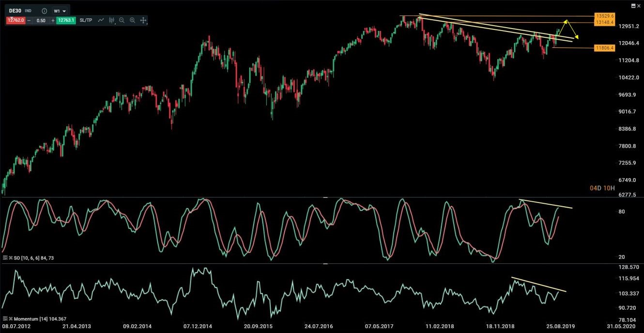Zoom in the chart with magnifier plus
Viewport: 644px width, 333px height.
click(x=132, y=20)
